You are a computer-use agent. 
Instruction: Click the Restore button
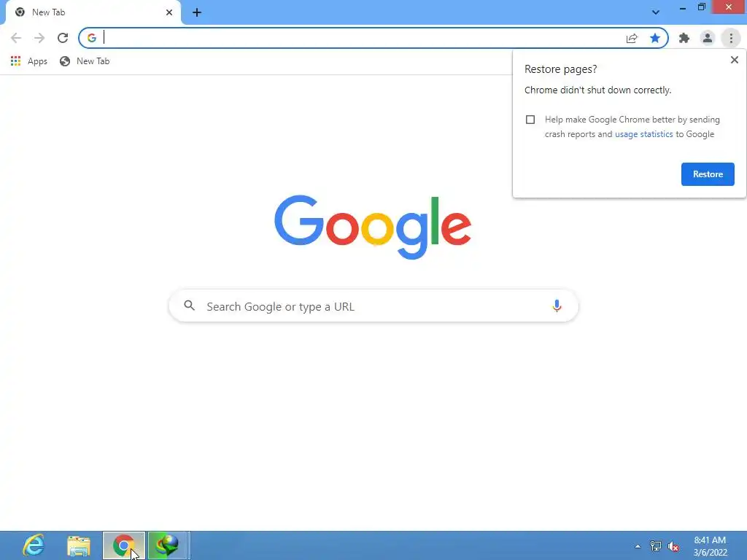point(708,174)
